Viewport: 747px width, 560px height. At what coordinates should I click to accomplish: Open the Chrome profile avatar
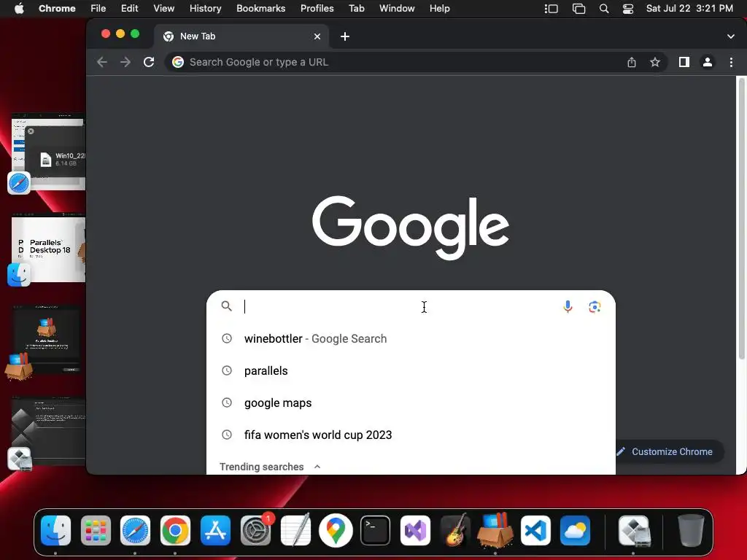click(x=708, y=62)
